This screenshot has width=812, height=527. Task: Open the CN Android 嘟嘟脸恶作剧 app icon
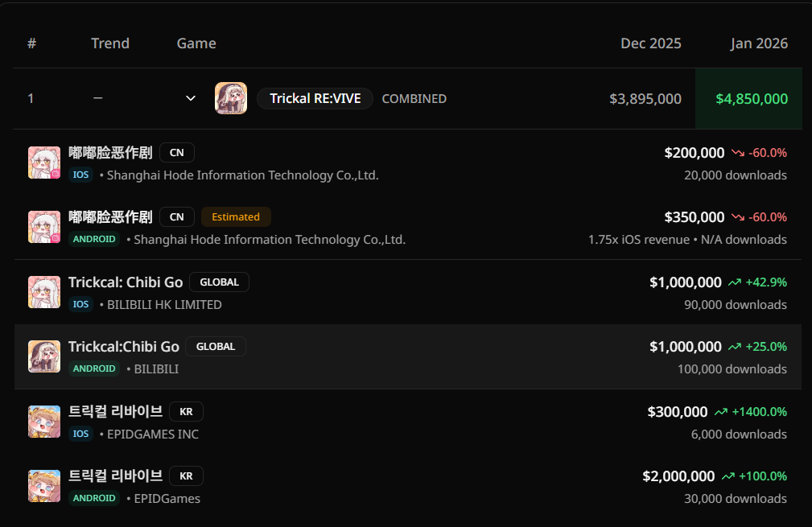(x=44, y=227)
